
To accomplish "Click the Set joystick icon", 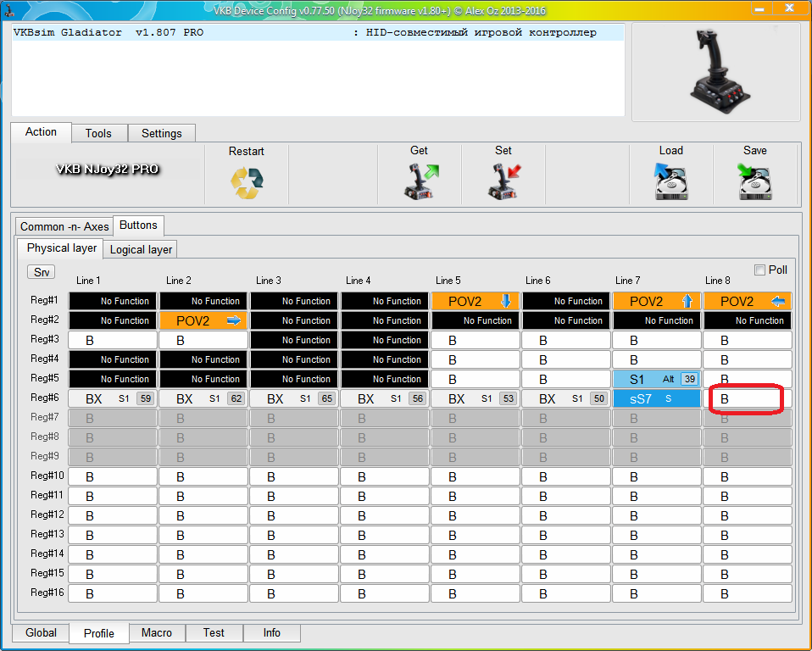I will pyautogui.click(x=504, y=181).
